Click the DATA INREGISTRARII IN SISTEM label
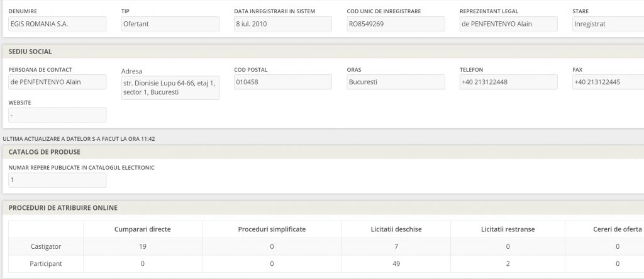The width and height of the screenshot is (644, 279). click(275, 11)
